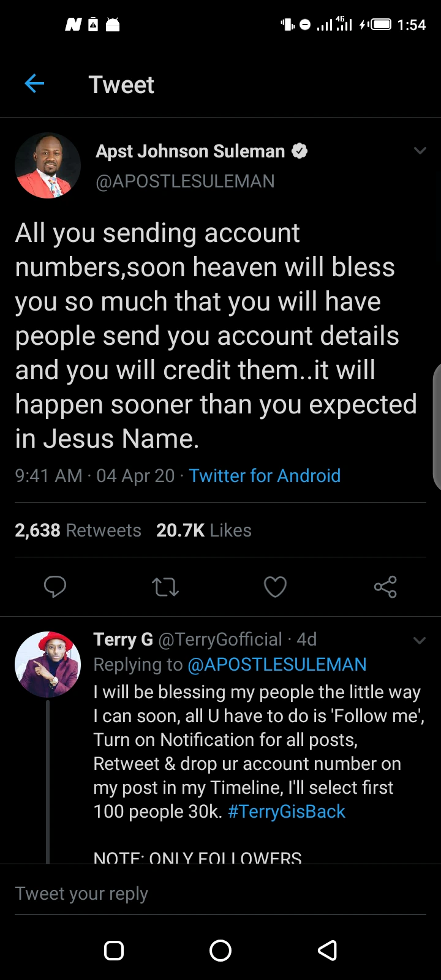This screenshot has height=980, width=441.
Task: Retweet the Apst Johnson Suleman tweet
Action: 165,587
